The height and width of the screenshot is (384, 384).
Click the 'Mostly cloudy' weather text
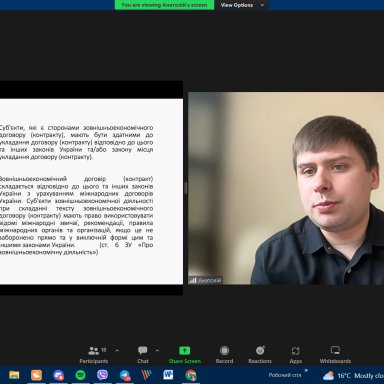pos(369,376)
